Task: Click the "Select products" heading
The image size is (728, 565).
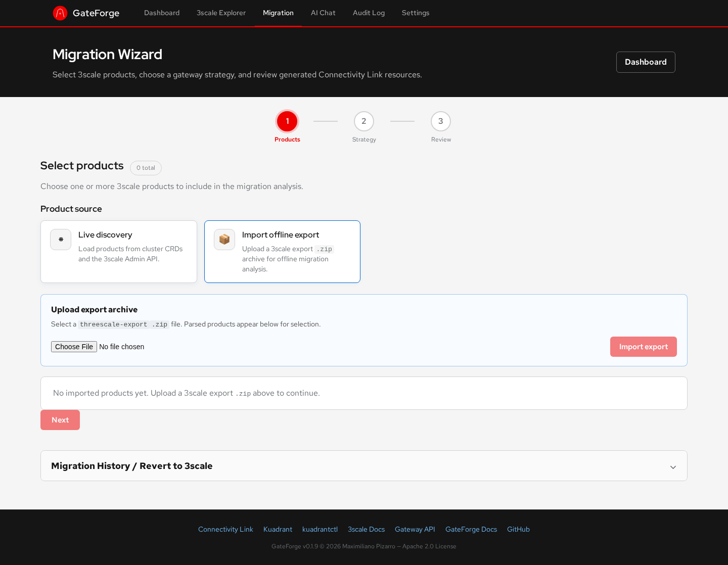Action: point(82,166)
